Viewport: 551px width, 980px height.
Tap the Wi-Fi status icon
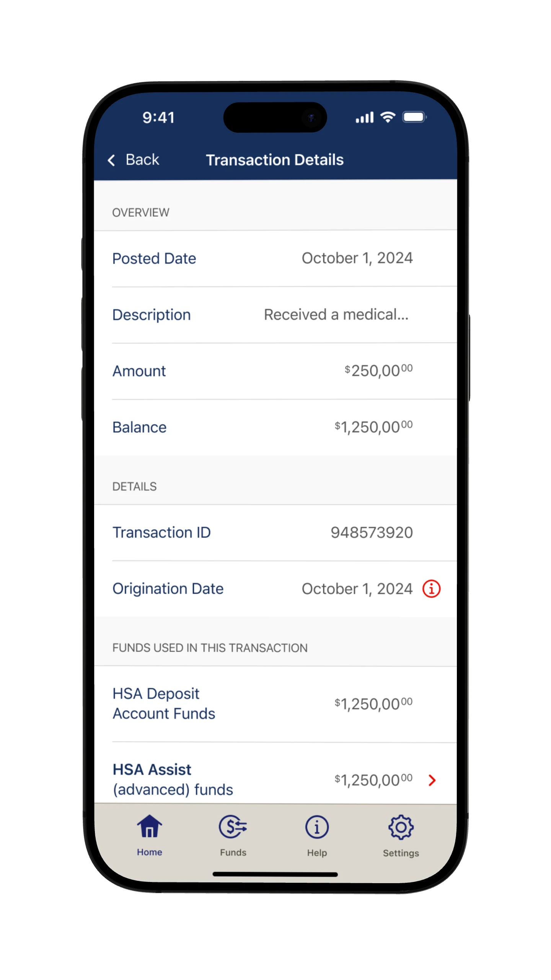pyautogui.click(x=388, y=117)
